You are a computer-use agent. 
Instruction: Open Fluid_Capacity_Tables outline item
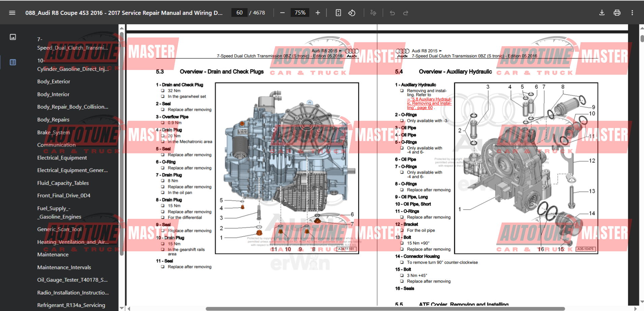click(x=63, y=183)
